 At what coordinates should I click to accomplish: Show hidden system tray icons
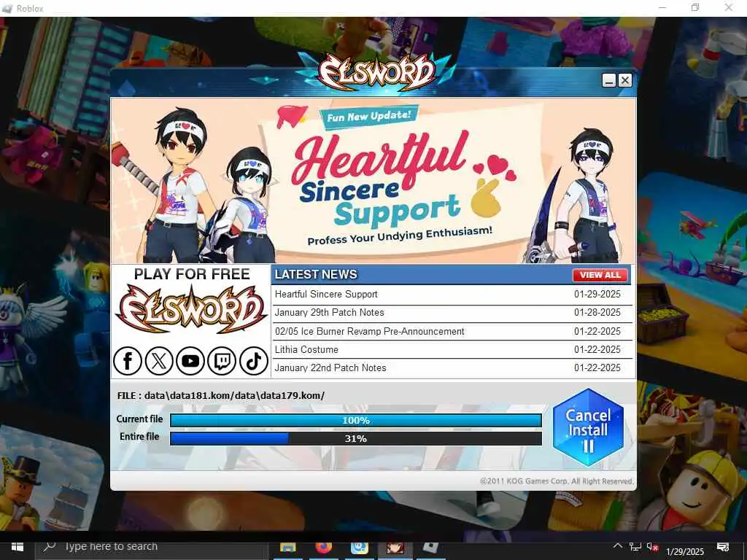coord(617,546)
